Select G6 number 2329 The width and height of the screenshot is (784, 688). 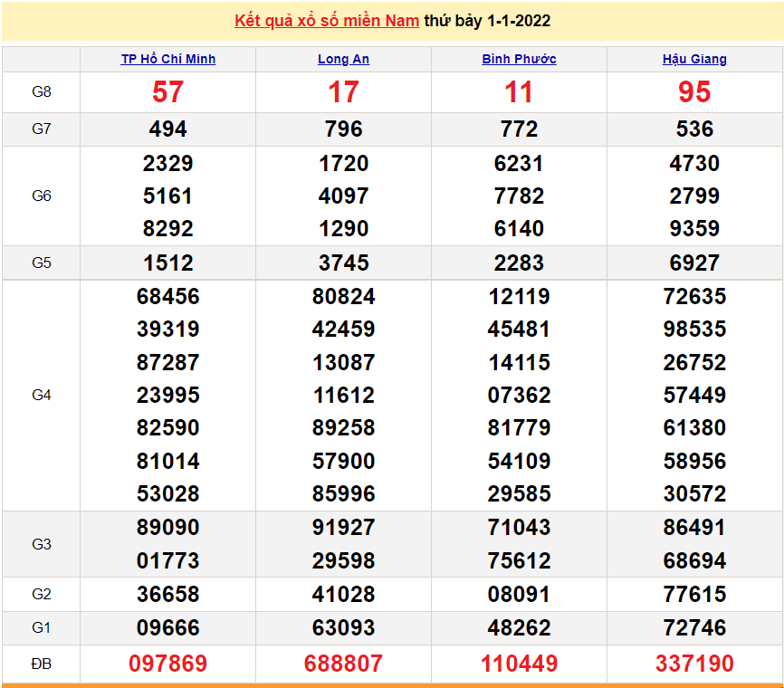(x=168, y=164)
